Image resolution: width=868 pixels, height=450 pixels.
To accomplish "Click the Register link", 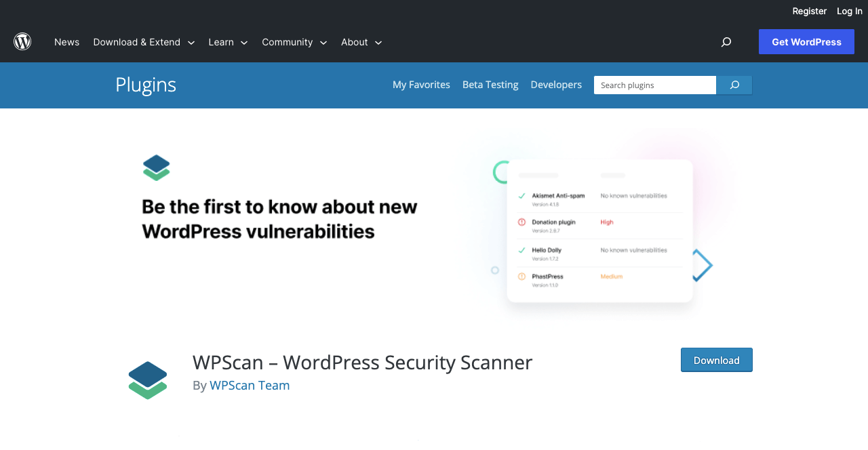I will click(x=810, y=11).
